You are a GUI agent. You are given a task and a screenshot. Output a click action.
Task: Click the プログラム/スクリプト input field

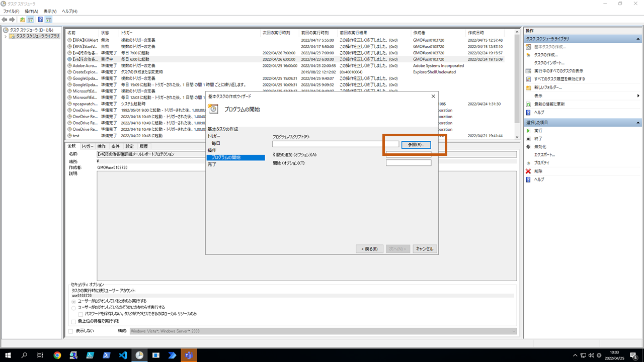(335, 144)
